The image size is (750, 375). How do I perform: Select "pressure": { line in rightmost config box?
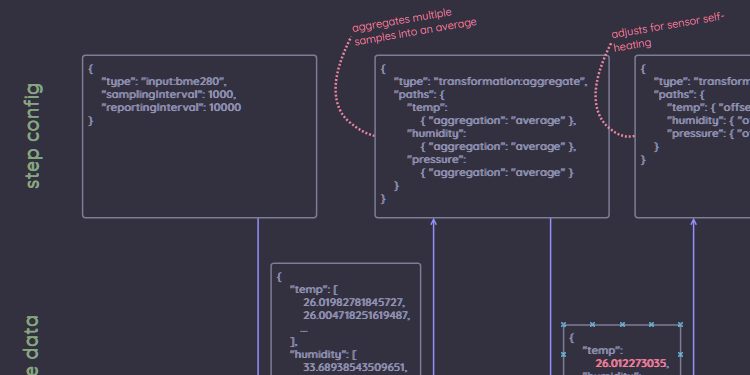(708, 133)
